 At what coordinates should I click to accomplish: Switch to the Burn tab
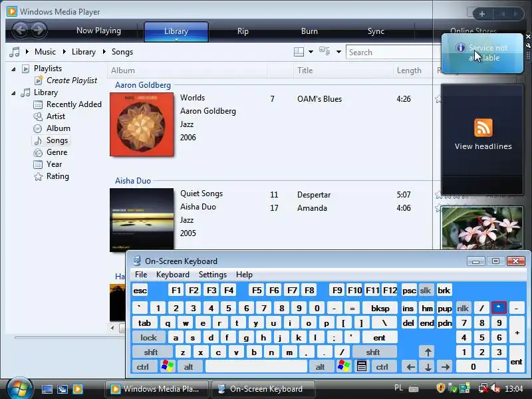[x=309, y=31]
